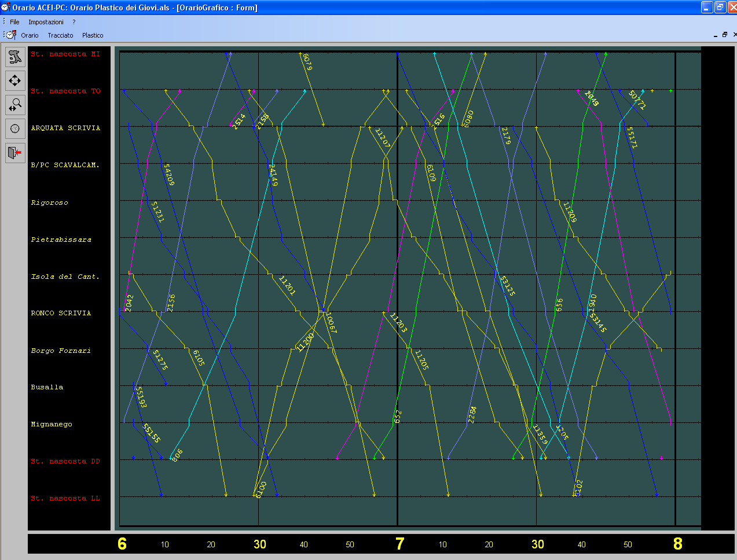Click the clock icon on the Orario toolbar
The height and width of the screenshot is (560, 737).
pos(9,35)
